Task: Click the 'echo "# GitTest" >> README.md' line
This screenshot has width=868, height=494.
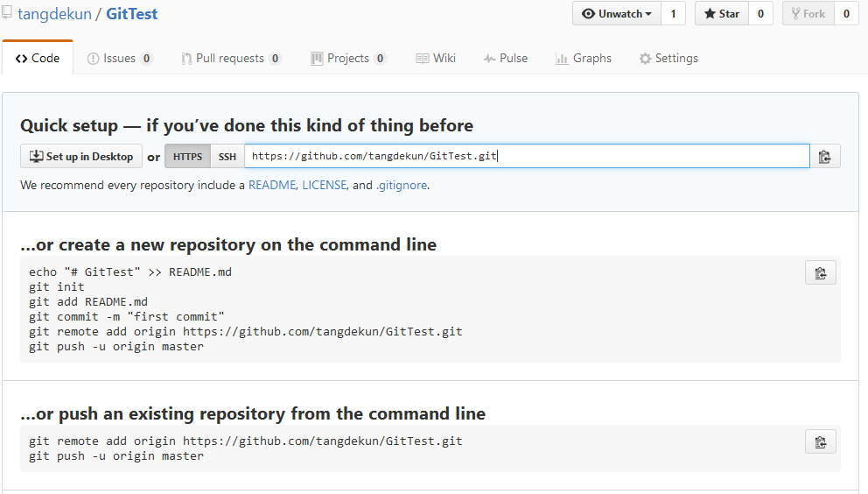Action: coord(130,272)
